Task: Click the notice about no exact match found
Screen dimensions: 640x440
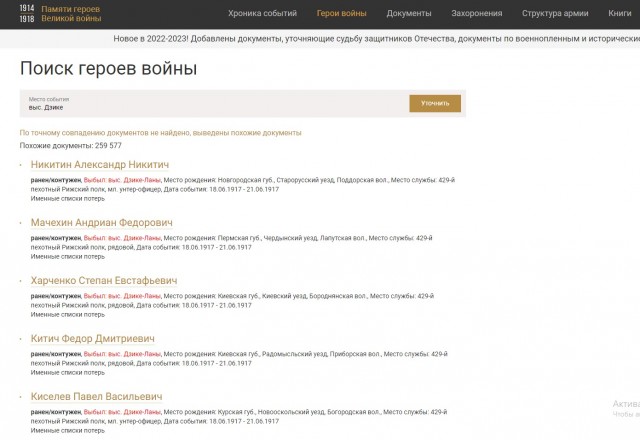Action: coord(160,133)
